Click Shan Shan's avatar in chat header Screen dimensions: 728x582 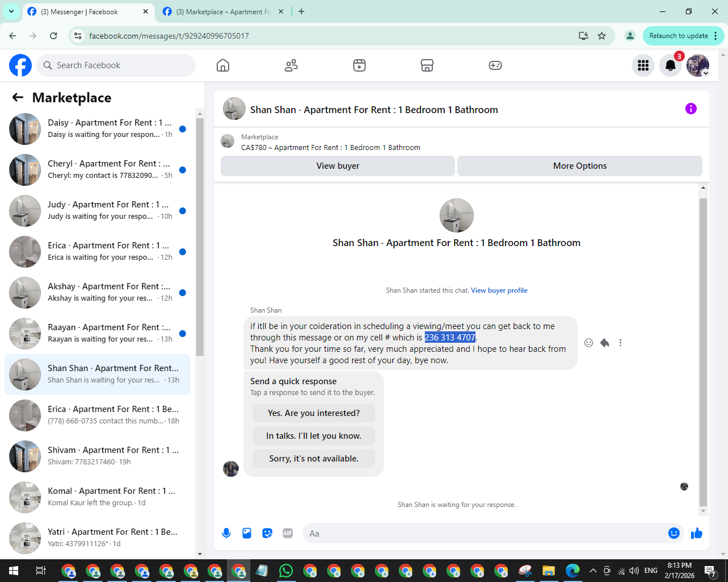(x=234, y=109)
